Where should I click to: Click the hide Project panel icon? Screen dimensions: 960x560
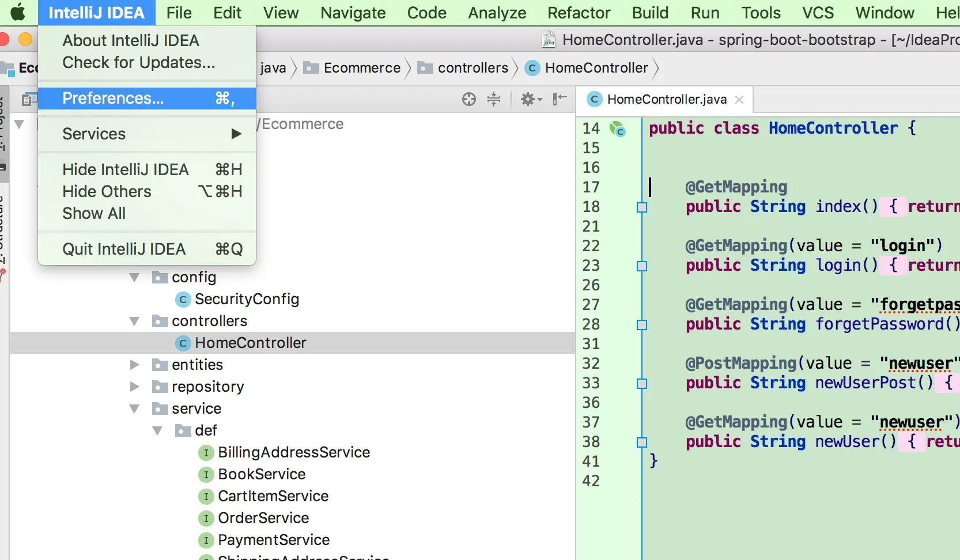click(x=560, y=99)
